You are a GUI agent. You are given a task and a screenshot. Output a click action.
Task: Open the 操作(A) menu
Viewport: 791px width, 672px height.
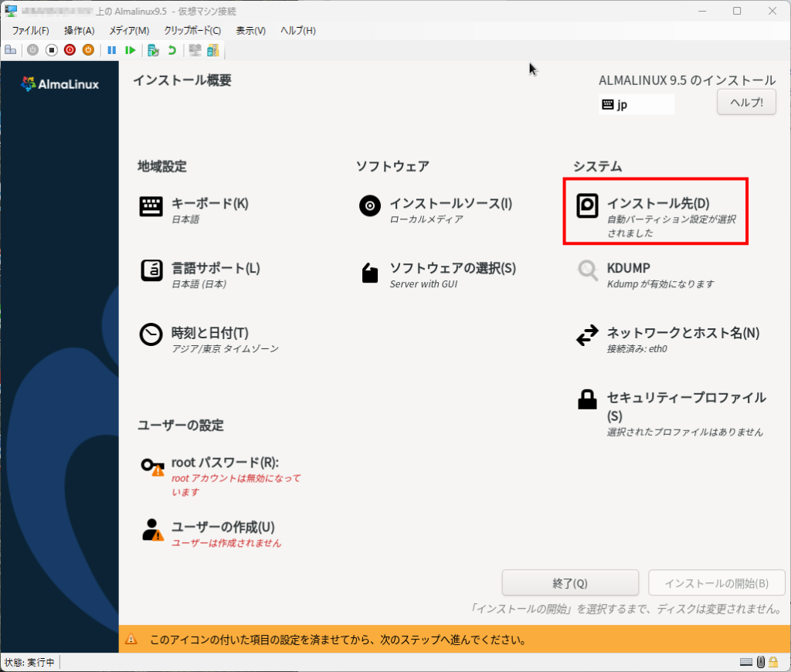79,30
